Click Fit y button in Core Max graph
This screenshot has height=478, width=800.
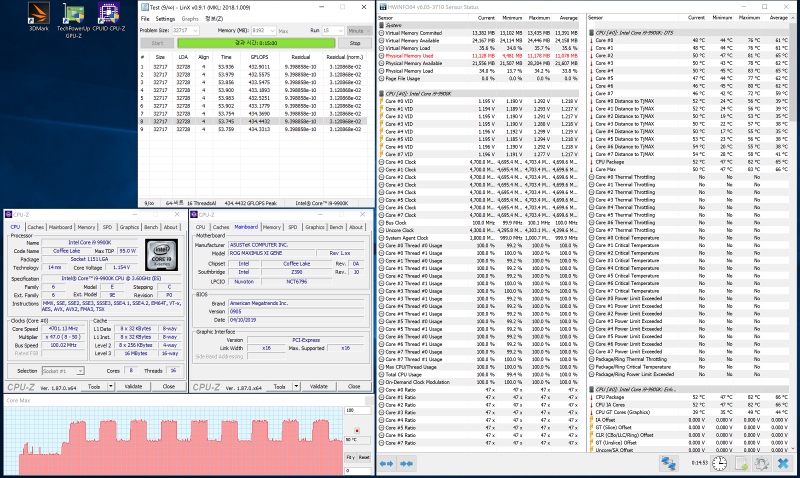(351, 457)
